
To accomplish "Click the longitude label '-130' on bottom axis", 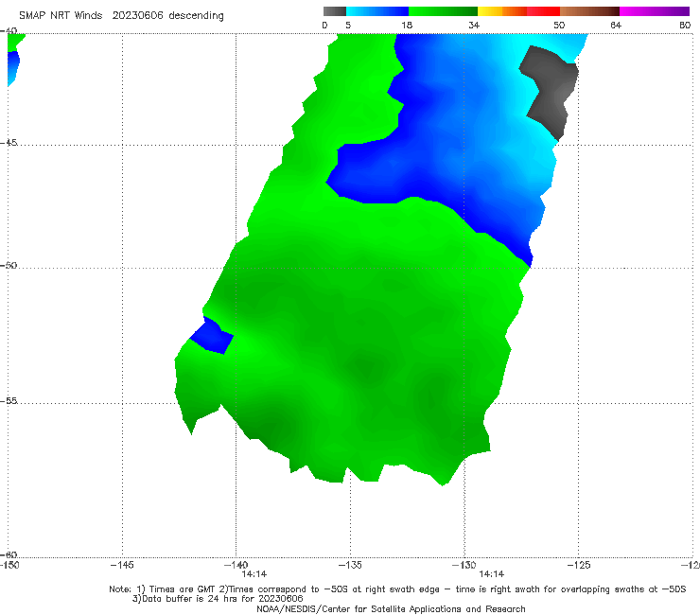I will (x=464, y=565).
